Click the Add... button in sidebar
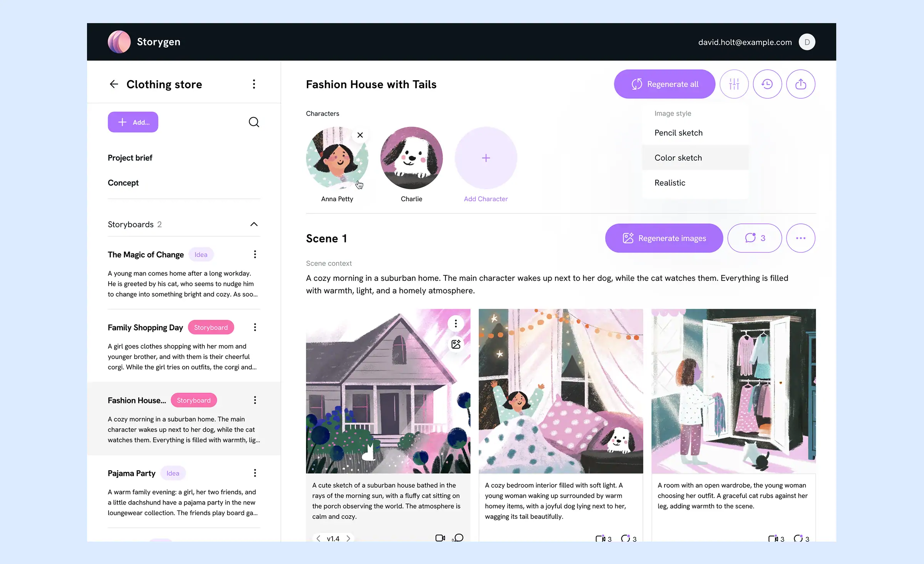 (x=133, y=122)
